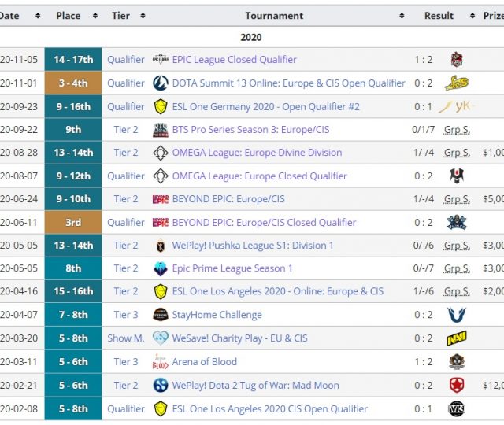Click the WePlay! Mad Moon tournament icon
The image size is (504, 425).
[161, 385]
